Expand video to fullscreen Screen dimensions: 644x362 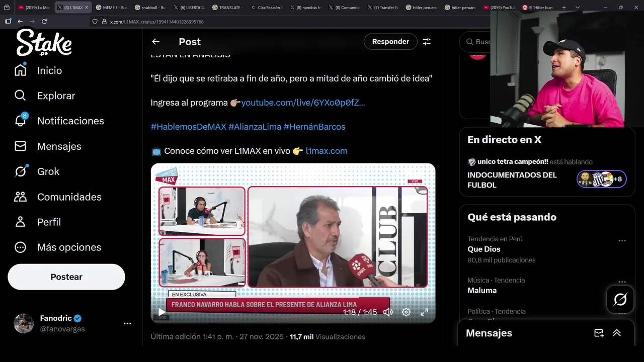424,312
